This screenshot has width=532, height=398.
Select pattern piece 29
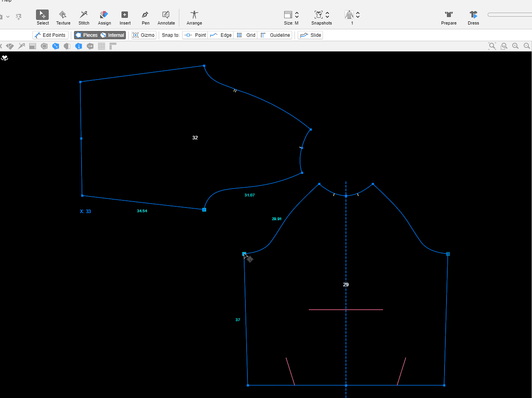click(346, 285)
